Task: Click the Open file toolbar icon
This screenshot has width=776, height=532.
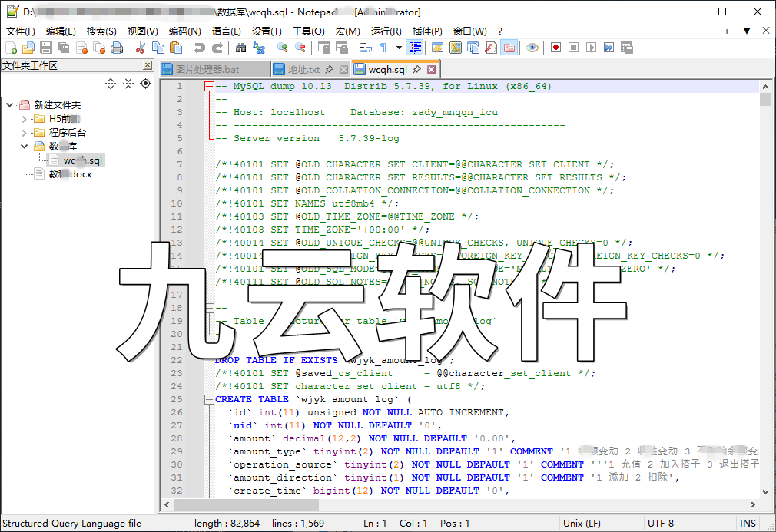Action: (28, 48)
